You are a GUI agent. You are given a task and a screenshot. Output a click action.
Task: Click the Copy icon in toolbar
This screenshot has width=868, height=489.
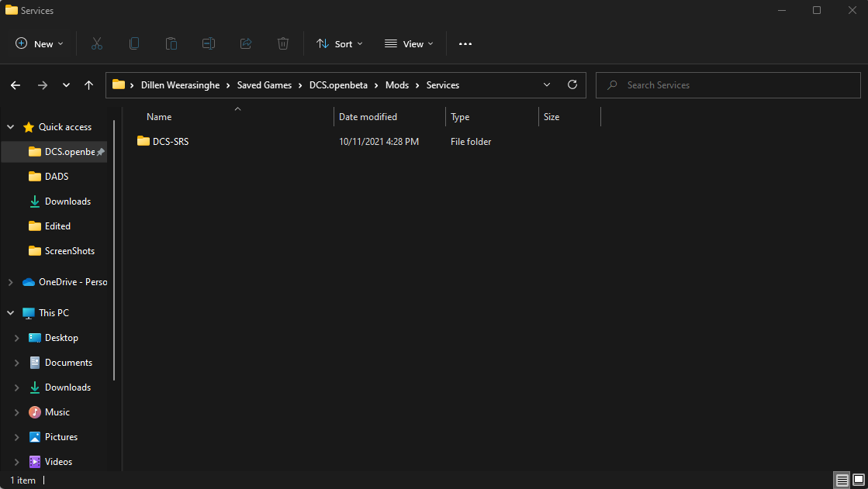click(134, 43)
